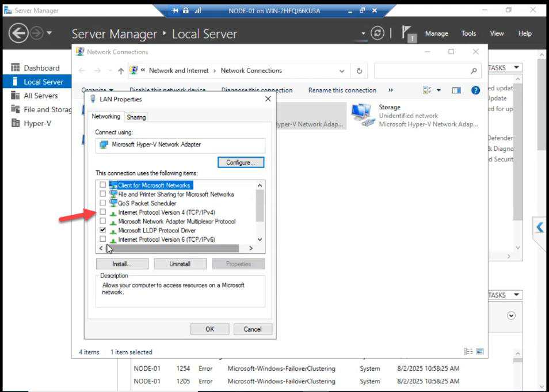This screenshot has width=549, height=392.
Task: Click the items list scroll up arrow
Action: (x=260, y=185)
